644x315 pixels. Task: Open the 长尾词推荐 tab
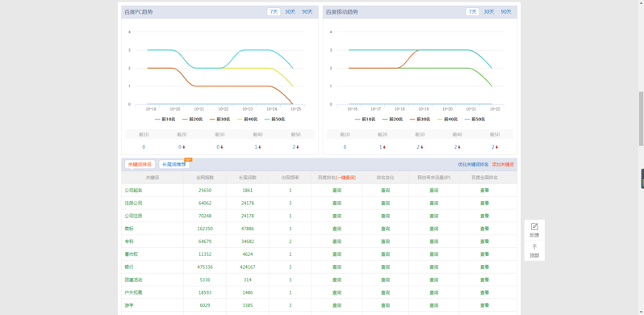tap(174, 165)
